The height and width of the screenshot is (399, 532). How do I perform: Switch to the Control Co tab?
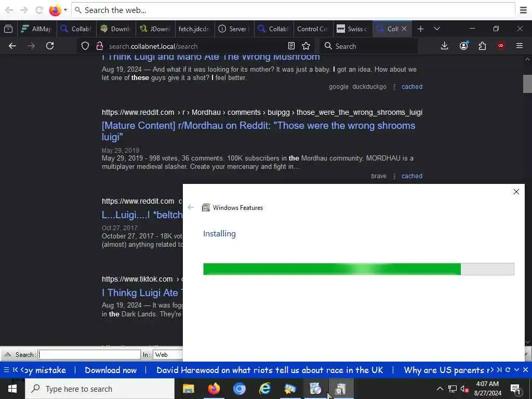tap(313, 29)
